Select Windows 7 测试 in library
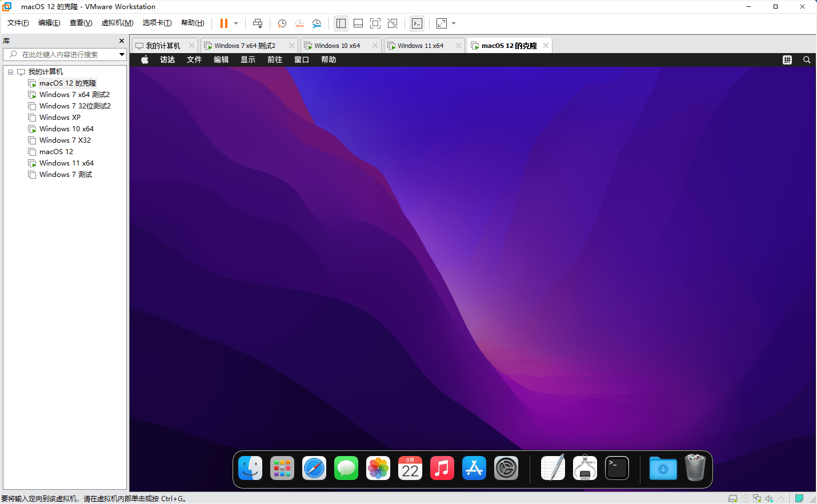 point(66,175)
